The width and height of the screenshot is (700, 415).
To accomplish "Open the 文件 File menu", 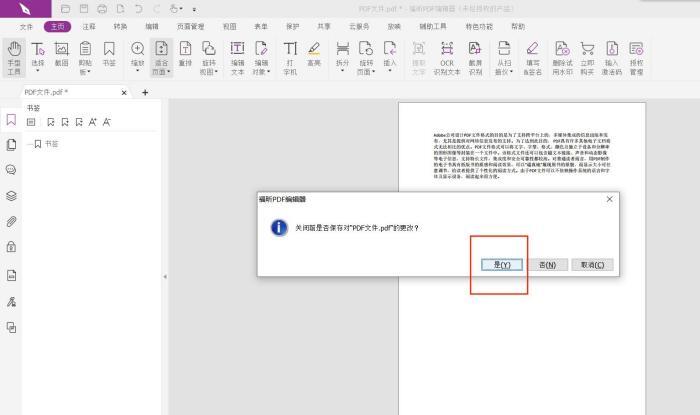I will point(26,27).
